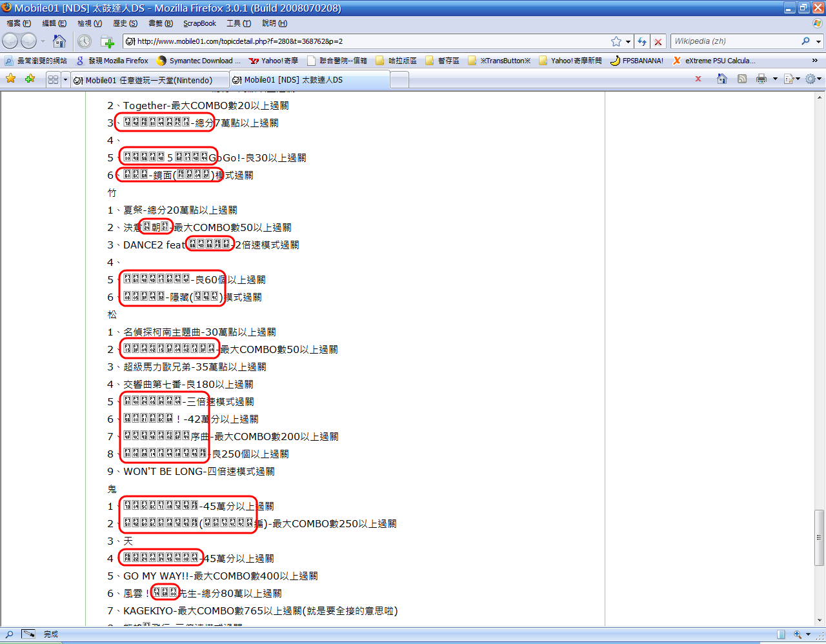This screenshot has width=826, height=644.
Task: Open the Page menu icon
Action: (789, 79)
